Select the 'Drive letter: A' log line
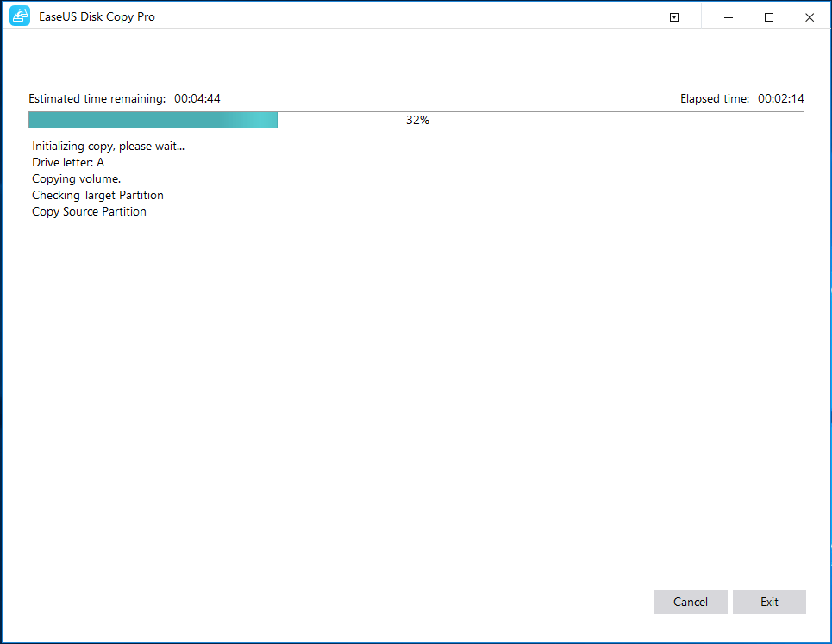The height and width of the screenshot is (644, 832). (x=68, y=162)
